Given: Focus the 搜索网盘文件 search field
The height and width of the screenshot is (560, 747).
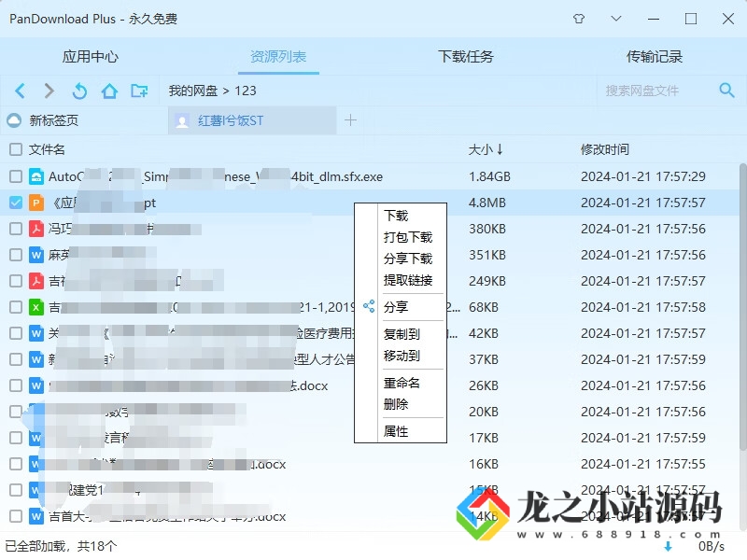Looking at the screenshot, I should (656, 90).
